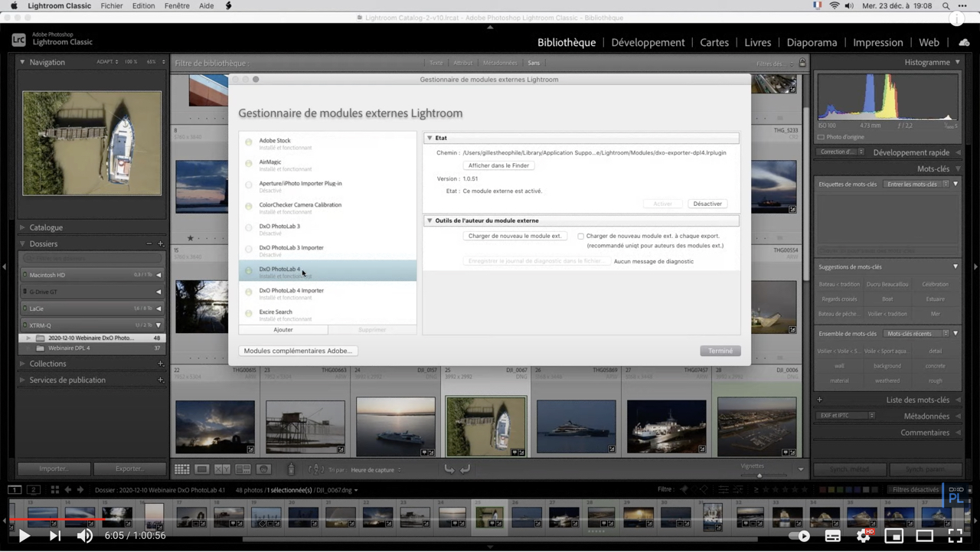980x552 pixels.
Task: Expand the Macintosh HD volume
Action: (x=158, y=275)
